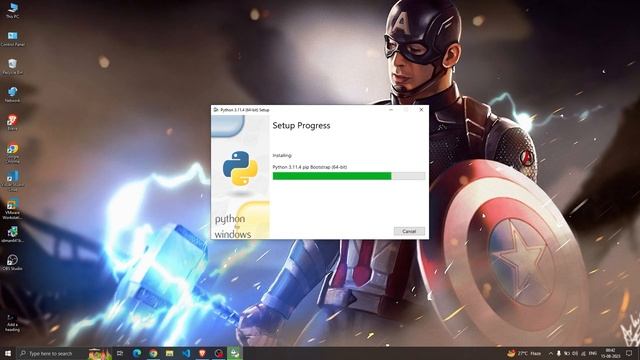Open Brave browser from taskbar

pos(202,353)
